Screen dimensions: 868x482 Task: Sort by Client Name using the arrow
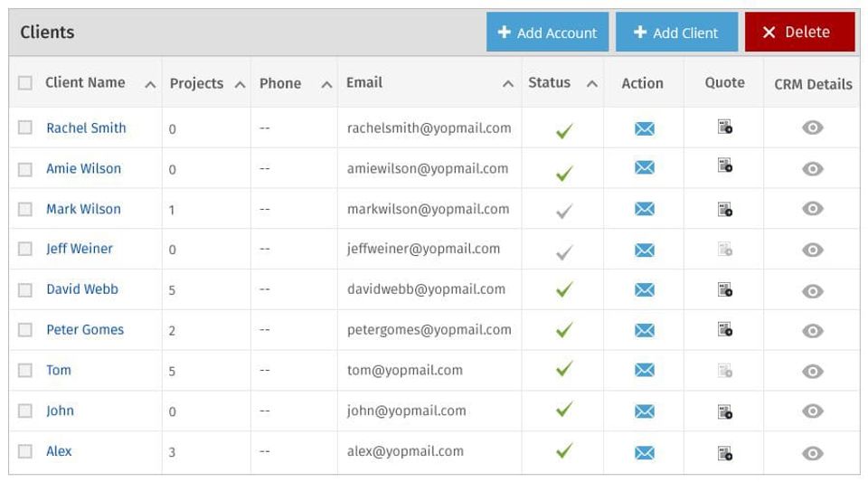(150, 84)
